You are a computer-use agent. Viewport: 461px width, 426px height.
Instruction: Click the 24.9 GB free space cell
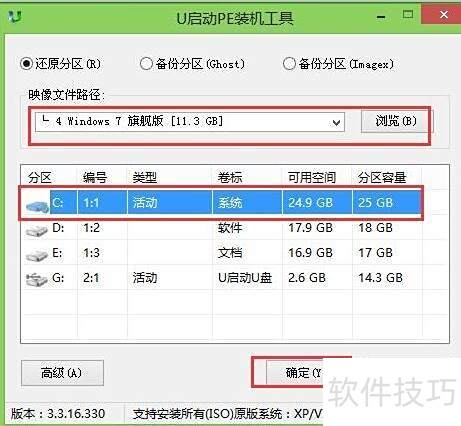click(x=317, y=202)
